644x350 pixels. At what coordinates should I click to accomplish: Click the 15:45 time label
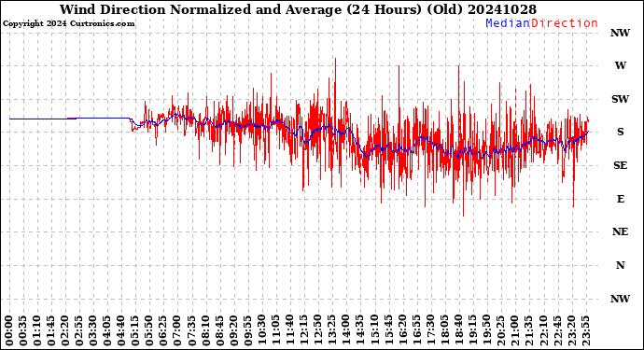coord(388,331)
